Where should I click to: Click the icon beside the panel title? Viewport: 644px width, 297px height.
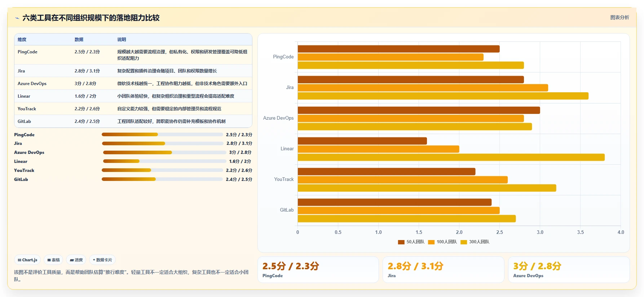pyautogui.click(x=17, y=18)
